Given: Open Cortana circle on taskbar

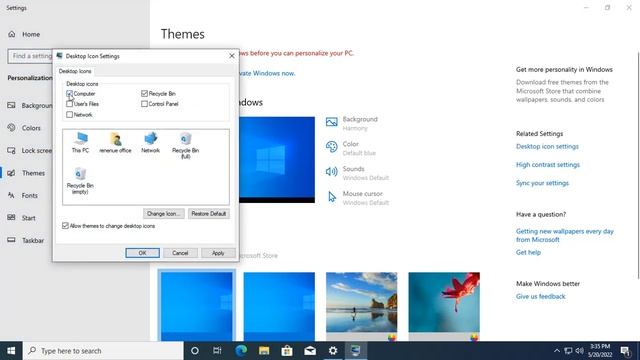Looking at the screenshot, I should [195, 351].
